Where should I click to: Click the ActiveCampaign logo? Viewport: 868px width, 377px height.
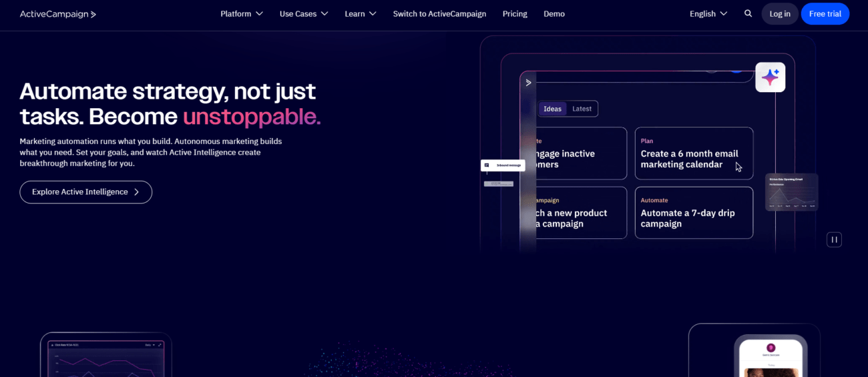point(58,14)
